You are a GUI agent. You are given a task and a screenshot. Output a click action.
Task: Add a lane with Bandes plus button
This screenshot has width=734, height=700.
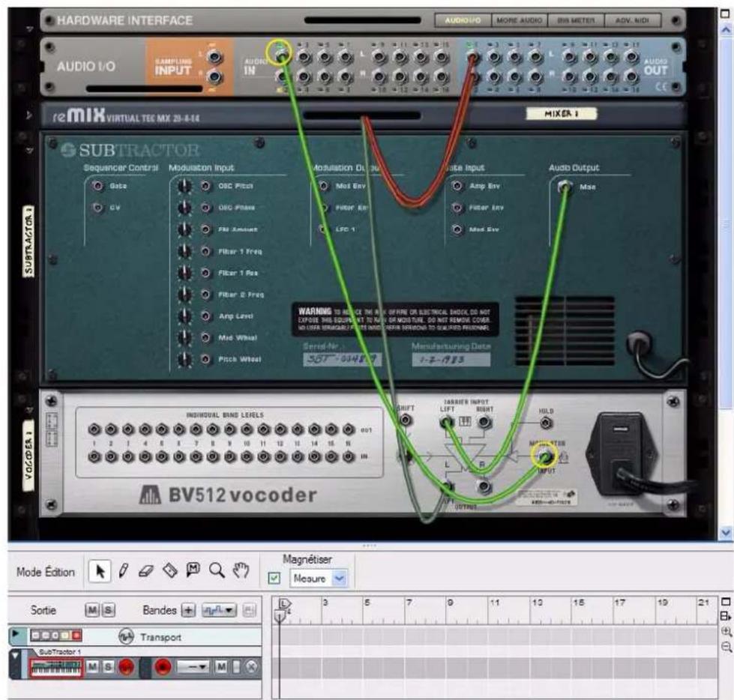pyautogui.click(x=188, y=610)
